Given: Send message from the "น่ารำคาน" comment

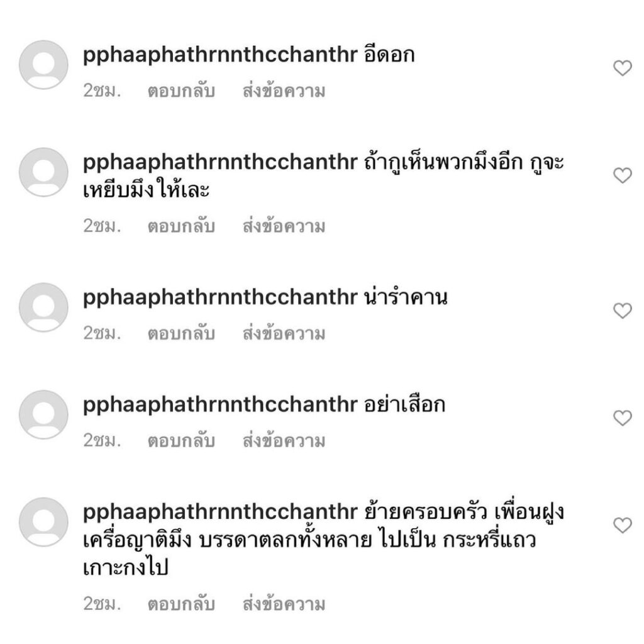Looking at the screenshot, I should [x=284, y=333].
